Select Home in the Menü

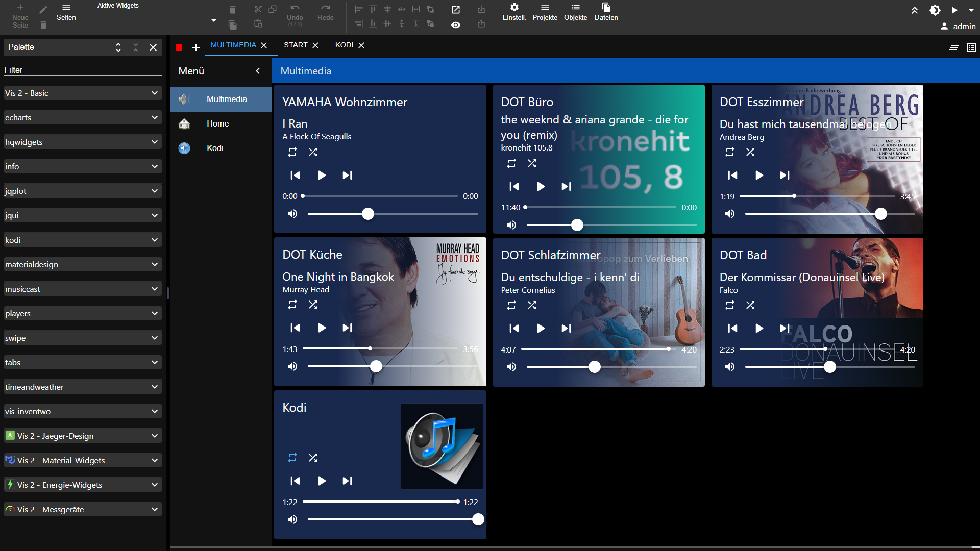pyautogui.click(x=221, y=123)
